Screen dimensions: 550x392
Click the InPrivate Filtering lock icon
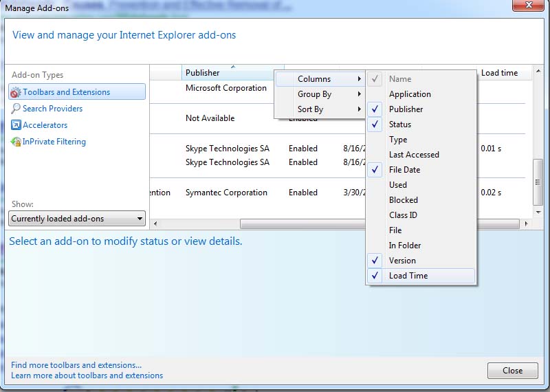[16, 142]
